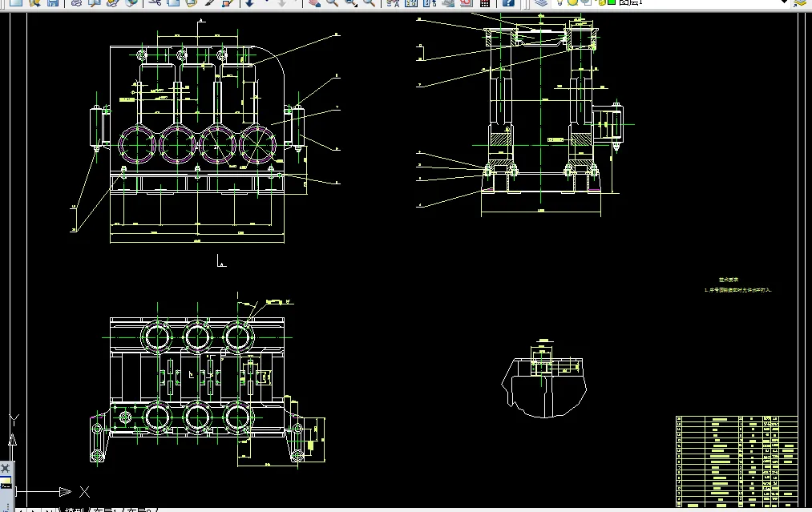Open the Sheet Set Manager icon
The height and width of the screenshot is (512, 812).
(x=448, y=2)
